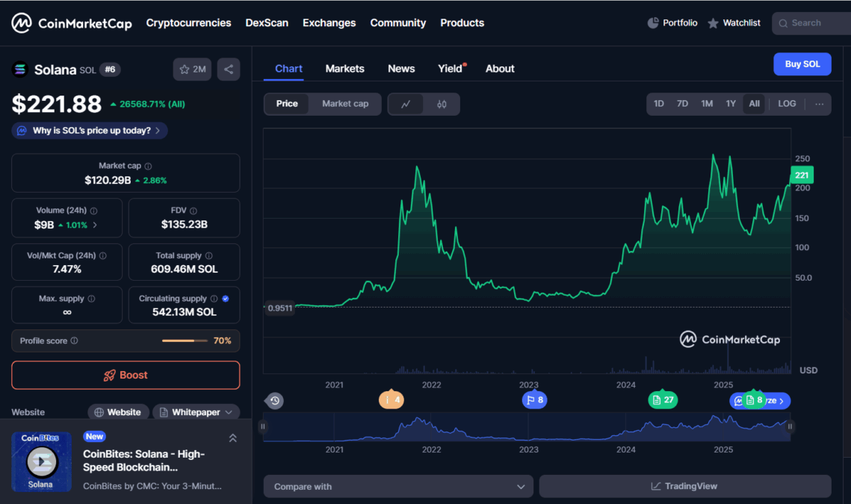The width and height of the screenshot is (851, 504).
Task: Open the green document marker labeled 27
Action: [x=663, y=399]
